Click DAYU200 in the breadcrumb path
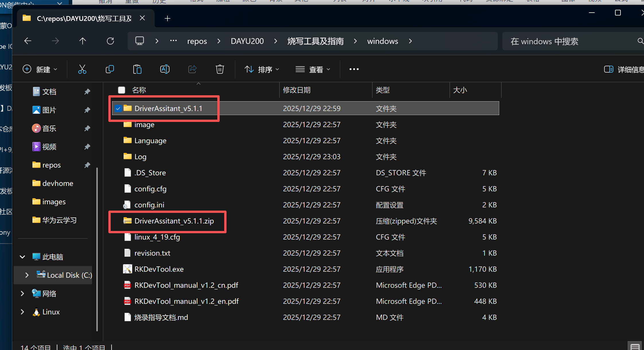The width and height of the screenshot is (644, 350). pos(247,41)
